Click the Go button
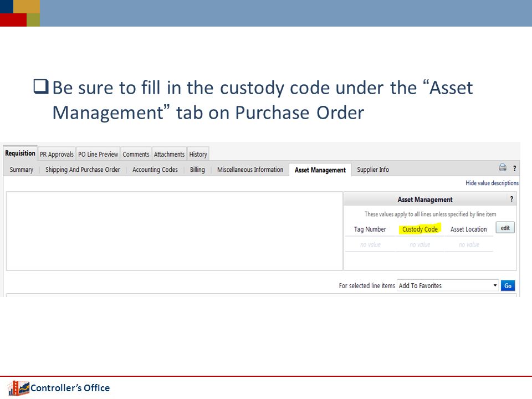 508,286
